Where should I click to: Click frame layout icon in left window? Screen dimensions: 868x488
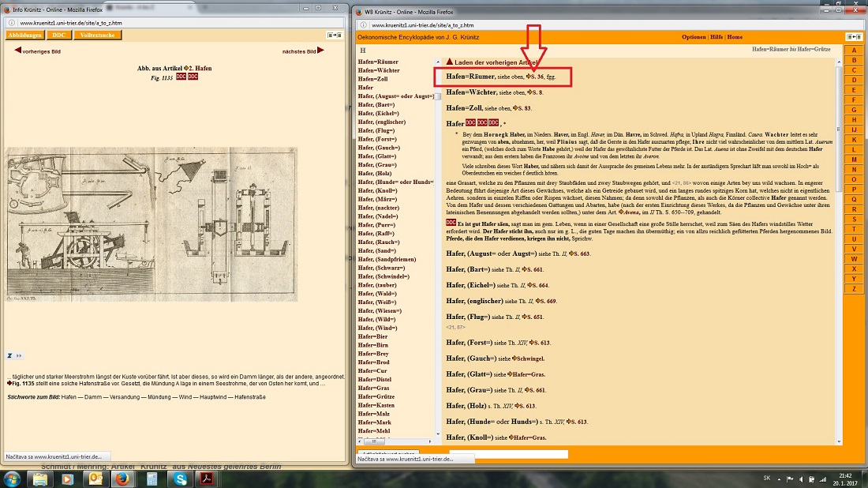(x=335, y=36)
